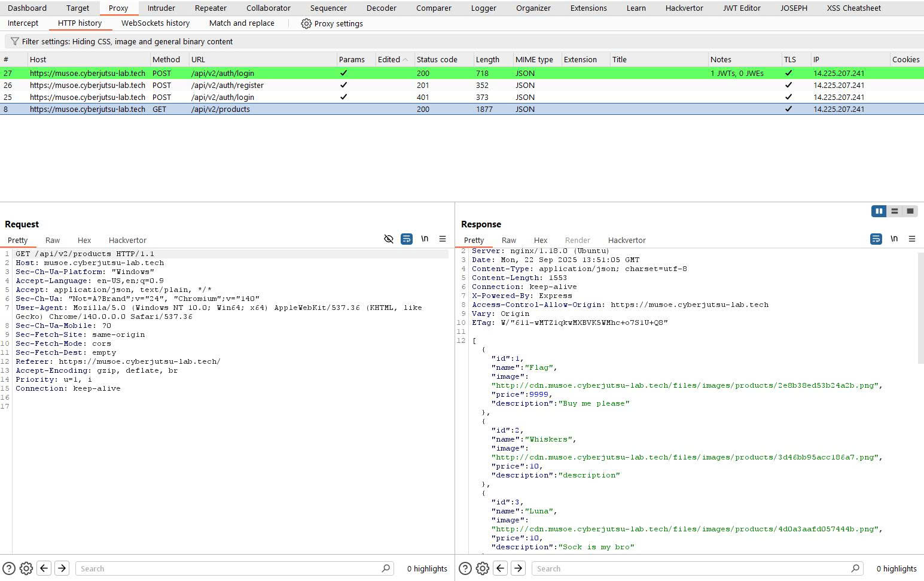Select row 8 /api/v2/products request

(x=462, y=109)
